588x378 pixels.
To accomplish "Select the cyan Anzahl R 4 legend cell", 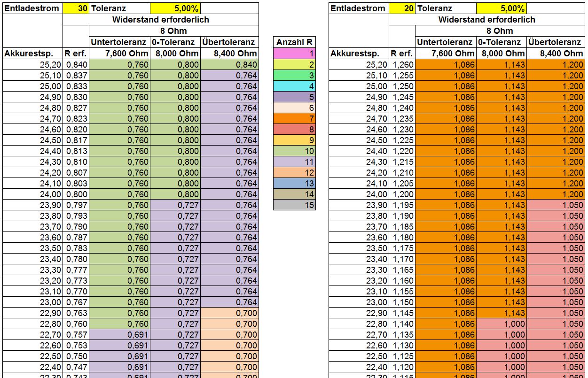I will click(x=294, y=86).
